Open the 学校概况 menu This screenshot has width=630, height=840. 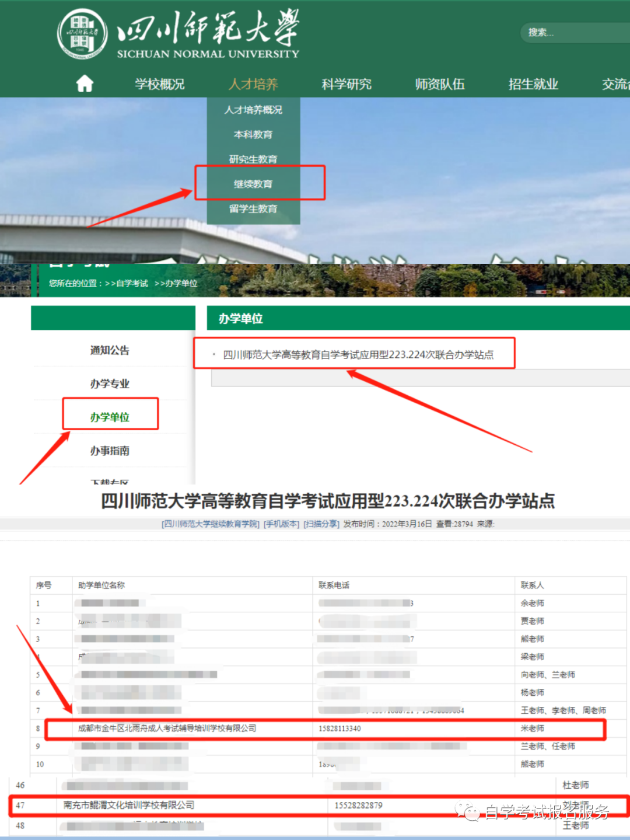coord(159,84)
